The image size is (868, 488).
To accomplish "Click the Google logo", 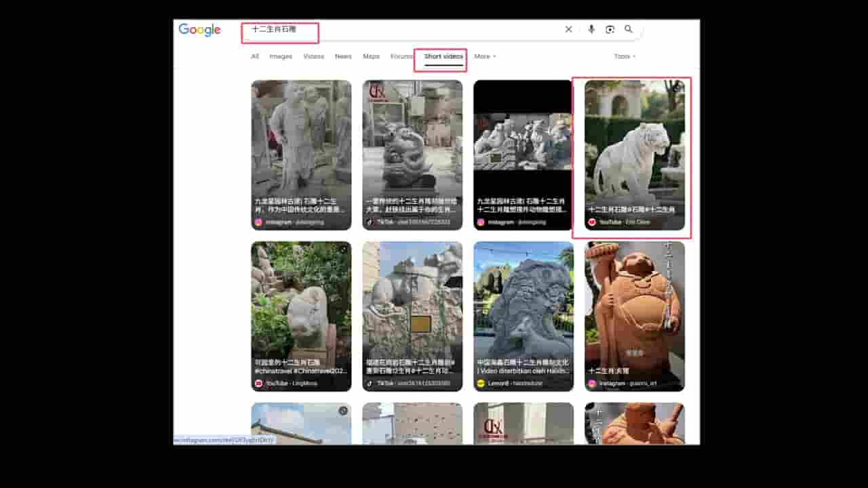I will tap(199, 30).
